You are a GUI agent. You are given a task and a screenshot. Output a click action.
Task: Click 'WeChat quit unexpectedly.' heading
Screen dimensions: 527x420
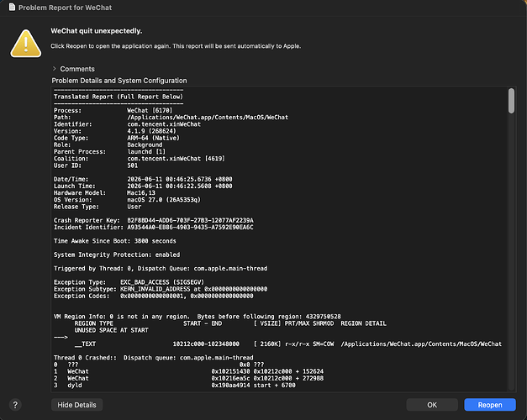[97, 31]
